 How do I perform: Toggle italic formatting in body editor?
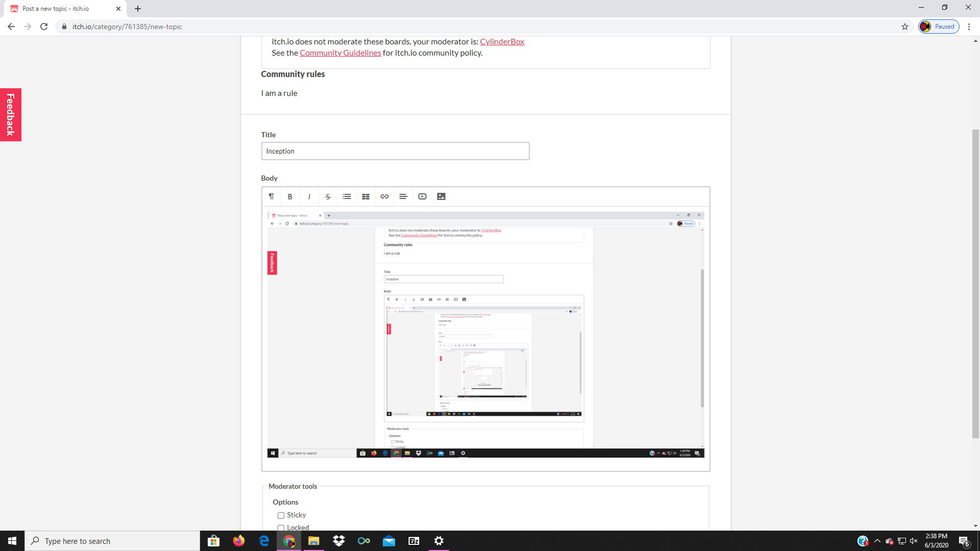(x=309, y=196)
